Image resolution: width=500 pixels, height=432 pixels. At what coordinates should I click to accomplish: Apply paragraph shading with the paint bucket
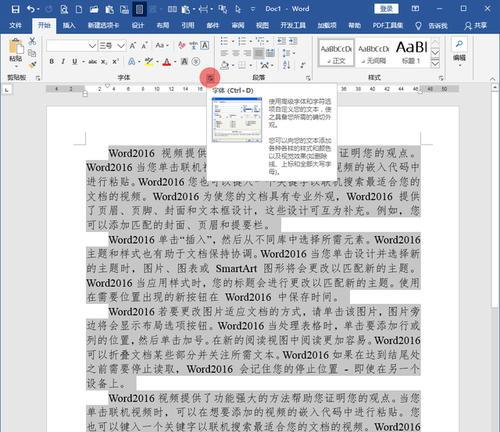point(225,65)
